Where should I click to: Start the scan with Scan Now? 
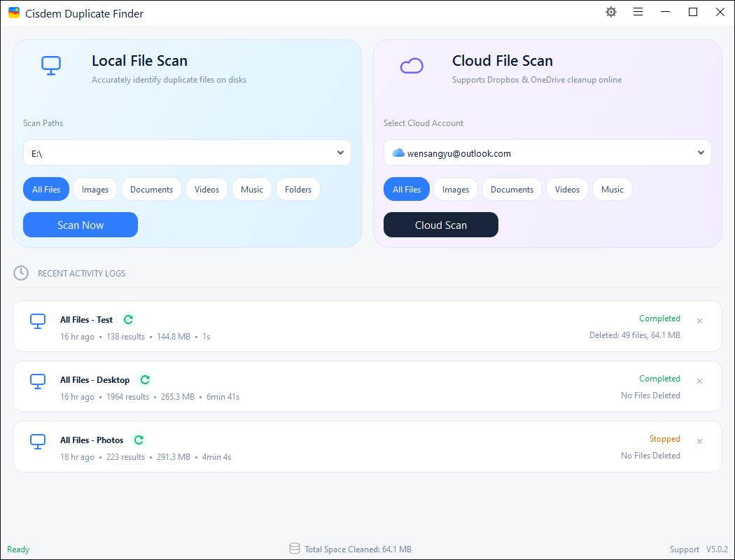coord(80,225)
